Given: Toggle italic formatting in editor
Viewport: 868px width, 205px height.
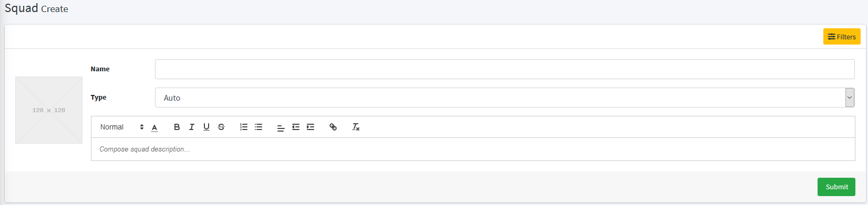Looking at the screenshot, I should 192,127.
